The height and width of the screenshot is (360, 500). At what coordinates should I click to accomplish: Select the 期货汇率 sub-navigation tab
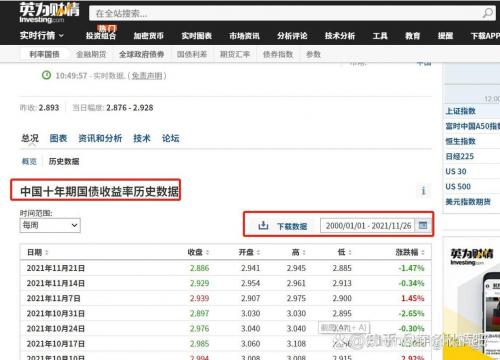pos(235,54)
